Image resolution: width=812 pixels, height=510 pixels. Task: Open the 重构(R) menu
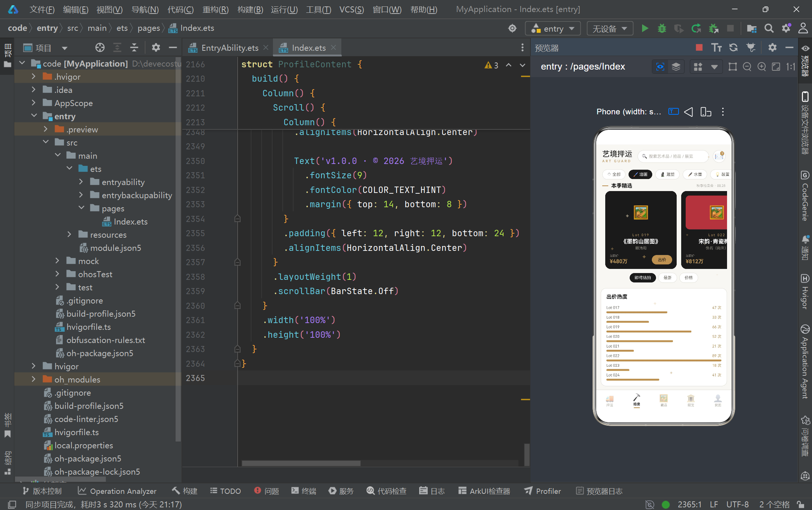click(215, 9)
